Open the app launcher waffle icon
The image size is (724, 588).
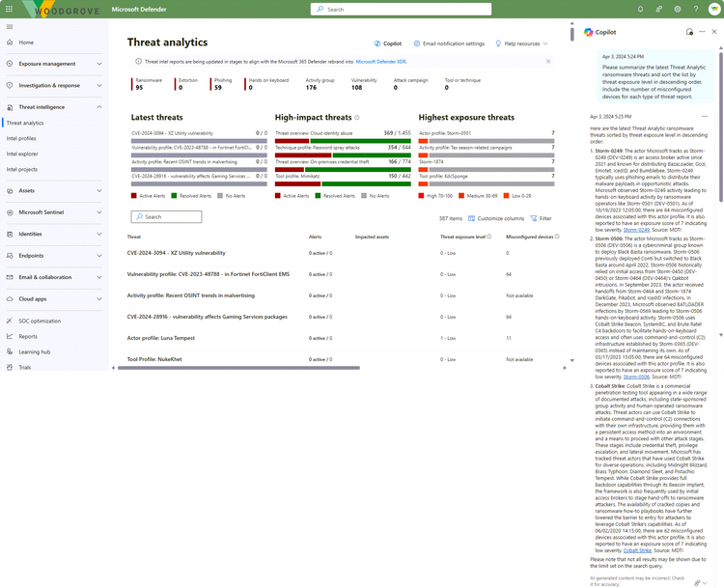10,9
